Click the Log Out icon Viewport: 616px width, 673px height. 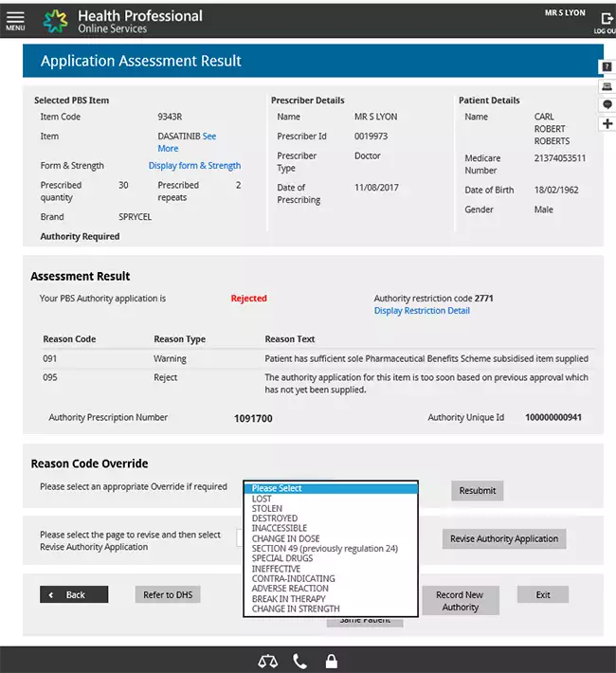(605, 22)
